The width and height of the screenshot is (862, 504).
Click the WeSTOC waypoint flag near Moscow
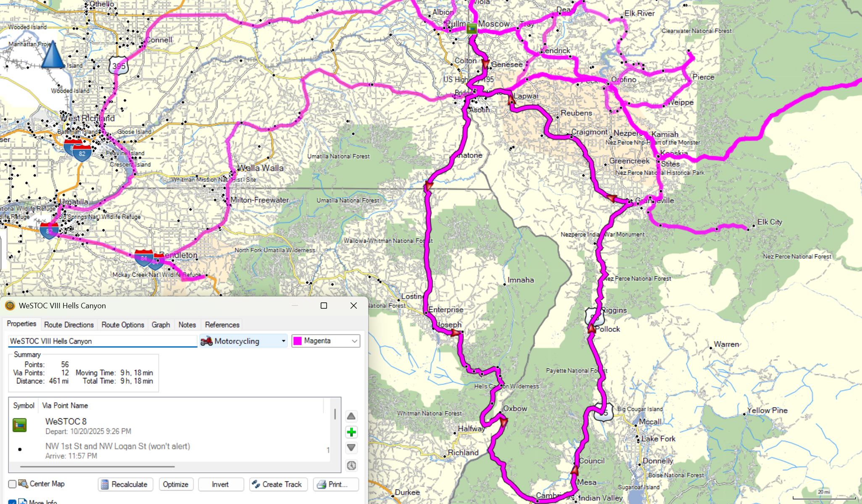[x=472, y=29]
